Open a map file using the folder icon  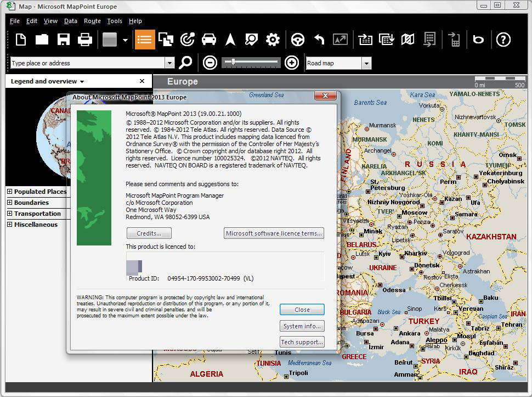[x=42, y=40]
